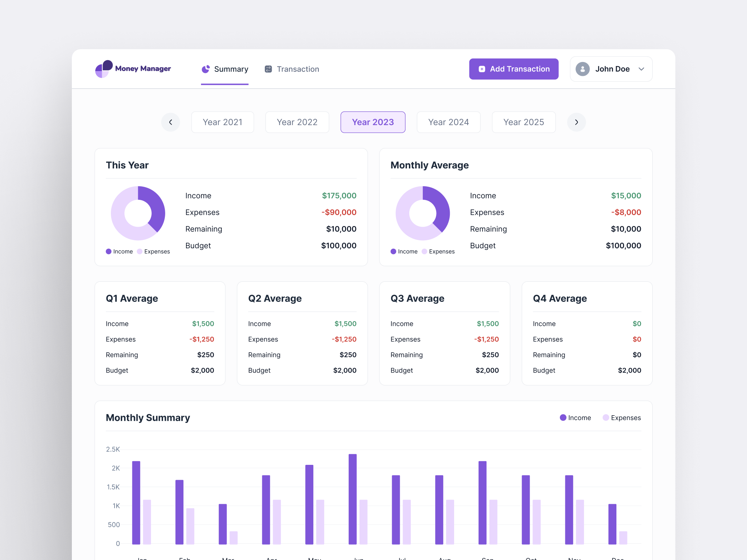Image resolution: width=747 pixels, height=560 pixels.
Task: Toggle Income in the Monthly Summary legend
Action: coord(576,418)
